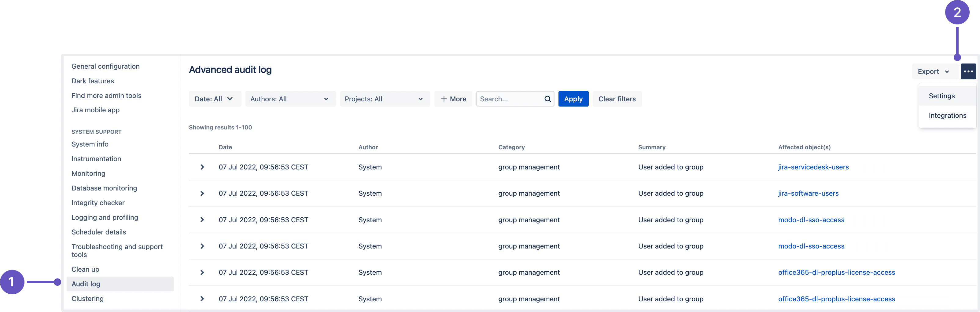Open the Authors: All dropdown
The image size is (980, 312).
click(290, 99)
